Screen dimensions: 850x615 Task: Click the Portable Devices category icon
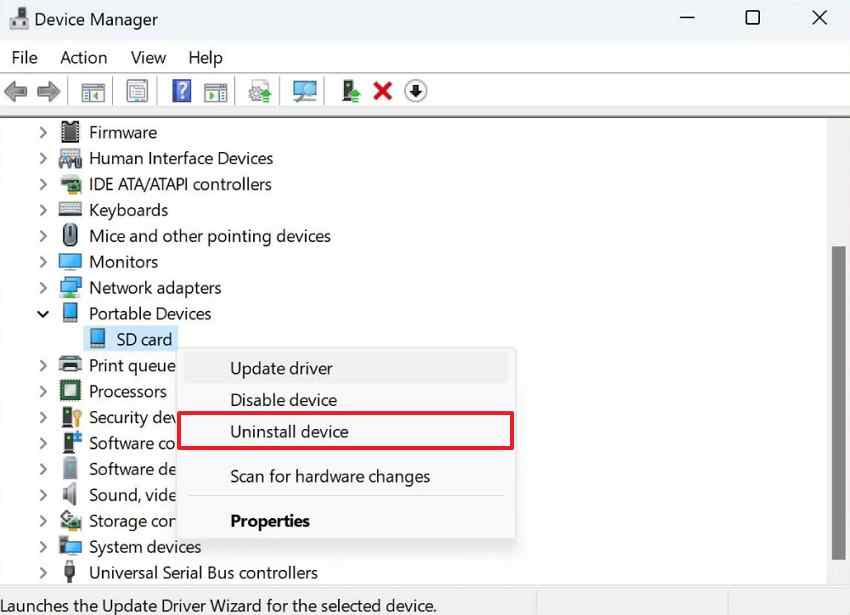click(x=70, y=313)
